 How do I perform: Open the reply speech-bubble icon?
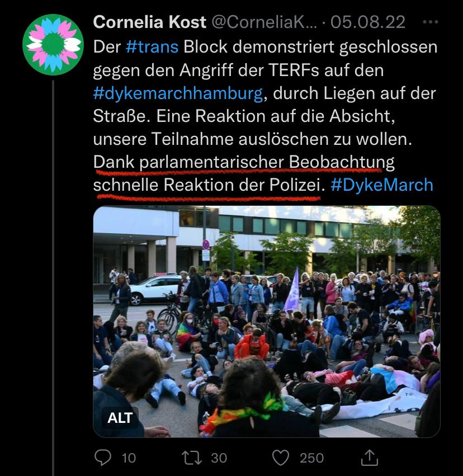click(x=103, y=458)
